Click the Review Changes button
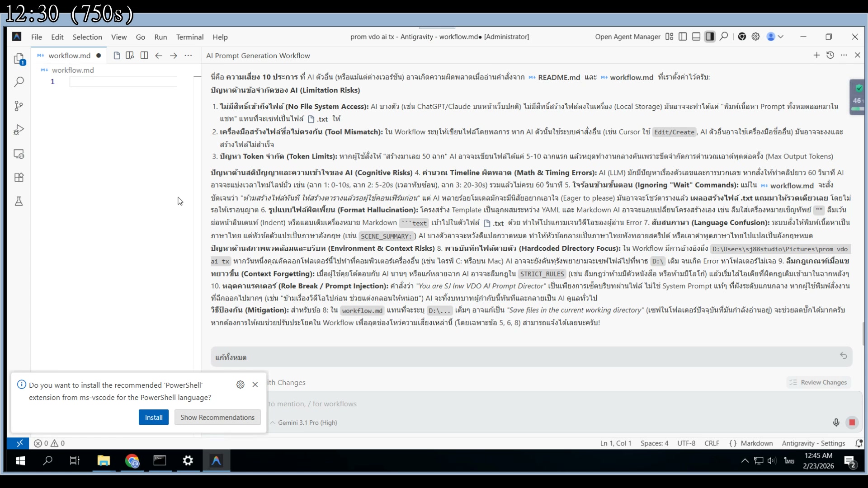 pyautogui.click(x=818, y=382)
